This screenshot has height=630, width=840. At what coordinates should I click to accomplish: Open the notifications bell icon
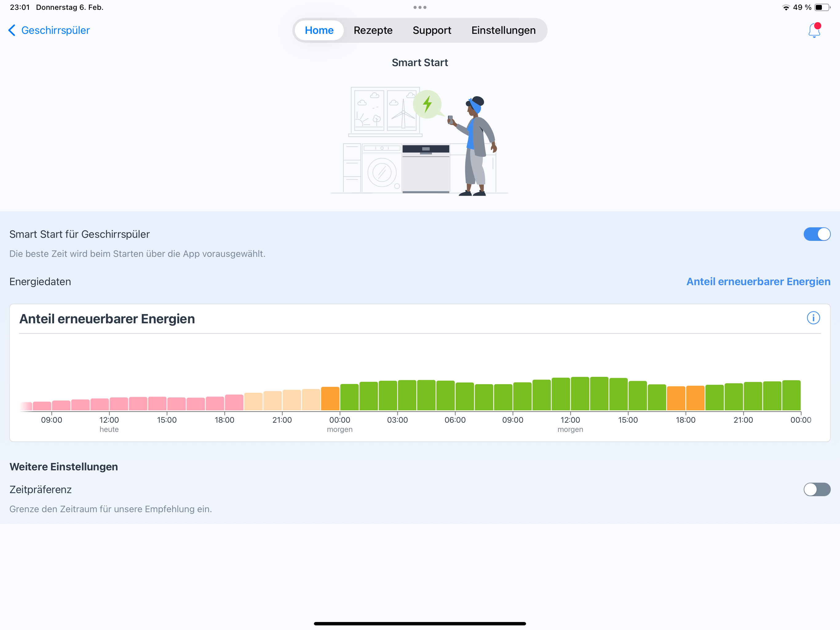coord(814,30)
